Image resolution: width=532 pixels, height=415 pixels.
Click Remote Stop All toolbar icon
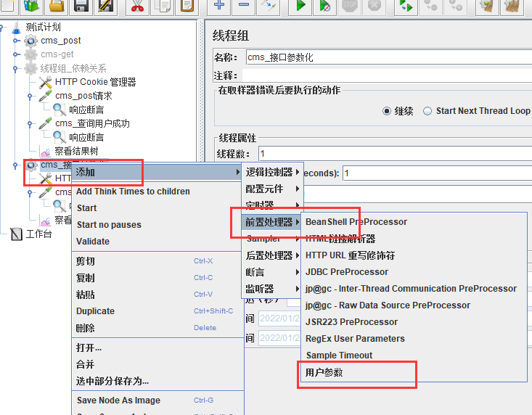pos(431,6)
